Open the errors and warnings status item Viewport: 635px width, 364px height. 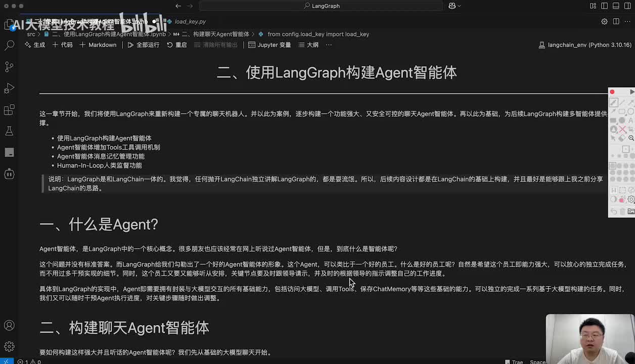click(x=29, y=361)
